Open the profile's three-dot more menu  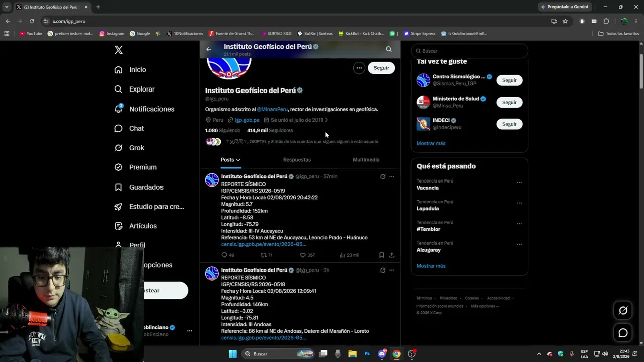pos(359,68)
